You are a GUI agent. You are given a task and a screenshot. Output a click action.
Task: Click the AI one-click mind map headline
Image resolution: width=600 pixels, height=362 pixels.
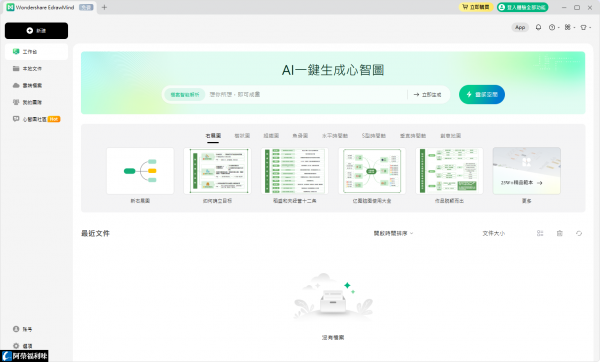tap(333, 70)
